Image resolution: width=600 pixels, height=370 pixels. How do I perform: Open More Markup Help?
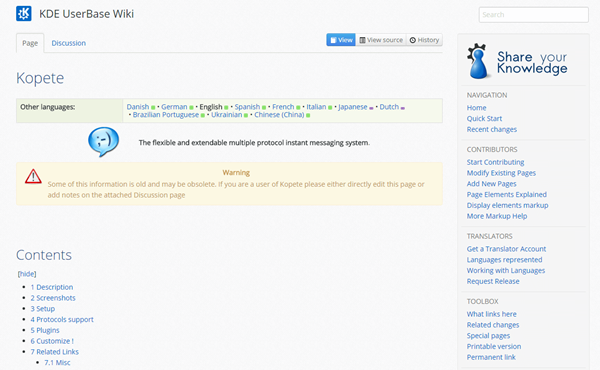tap(497, 216)
